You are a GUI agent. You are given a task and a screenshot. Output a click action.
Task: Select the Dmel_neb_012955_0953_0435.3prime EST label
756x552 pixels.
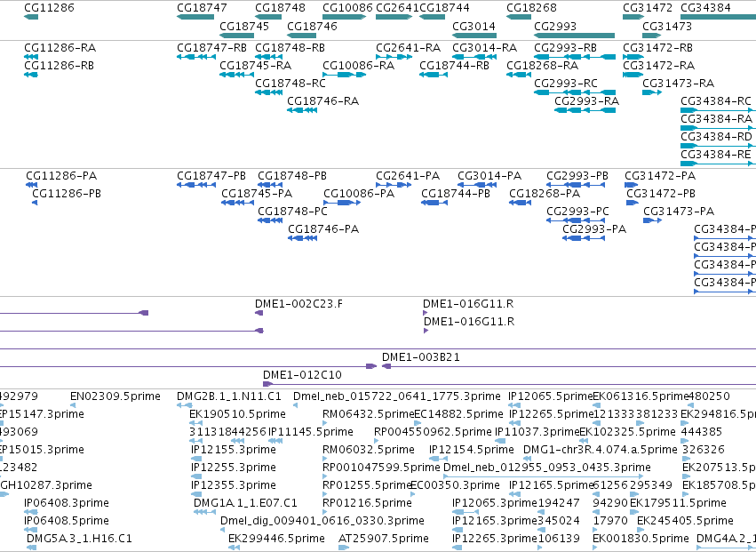547,467
